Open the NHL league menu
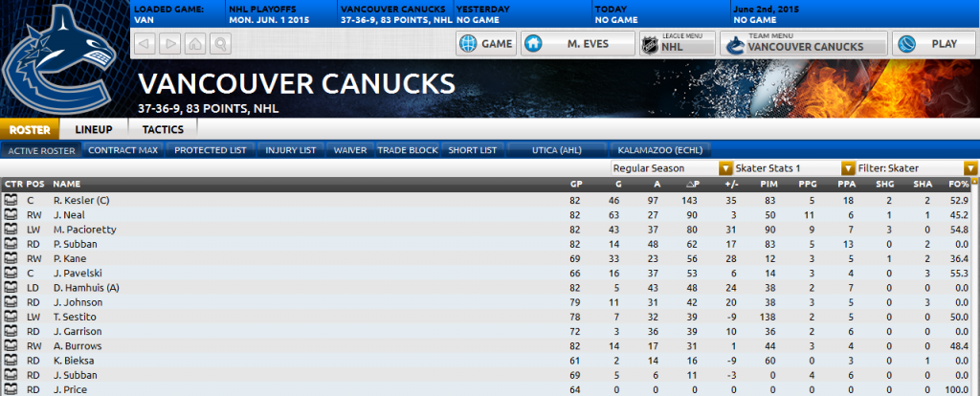980x396 pixels. (x=678, y=44)
